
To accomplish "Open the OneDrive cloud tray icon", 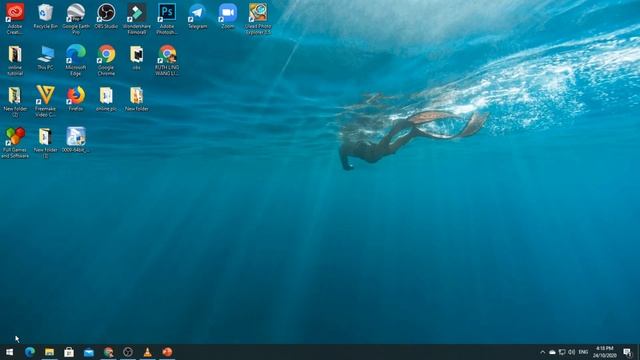I will point(552,352).
